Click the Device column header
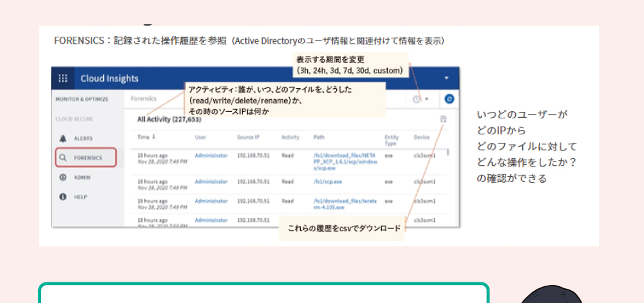 pyautogui.click(x=421, y=137)
